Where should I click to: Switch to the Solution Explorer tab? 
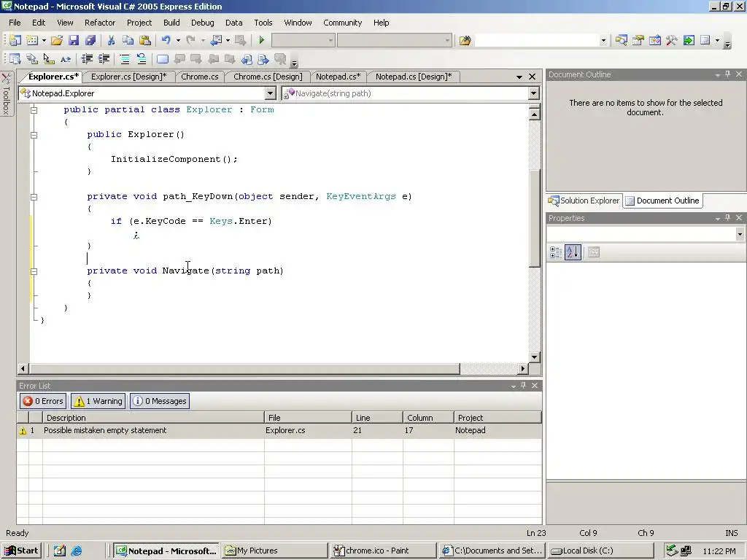(x=584, y=201)
